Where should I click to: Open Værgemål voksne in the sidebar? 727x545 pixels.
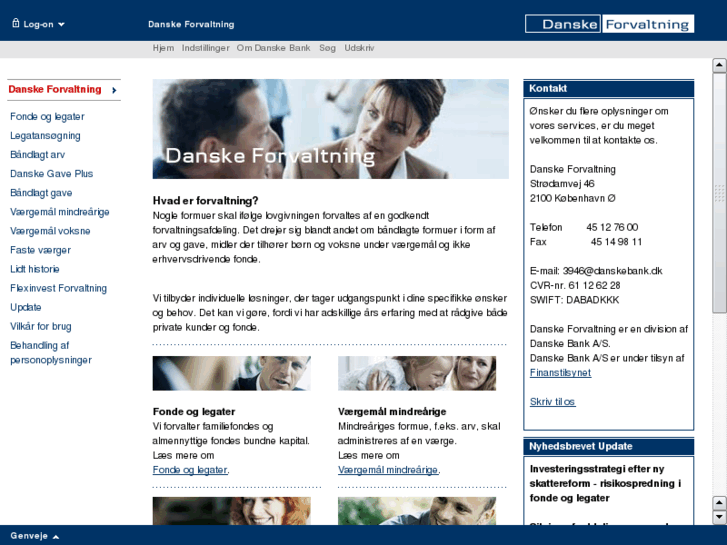50,231
